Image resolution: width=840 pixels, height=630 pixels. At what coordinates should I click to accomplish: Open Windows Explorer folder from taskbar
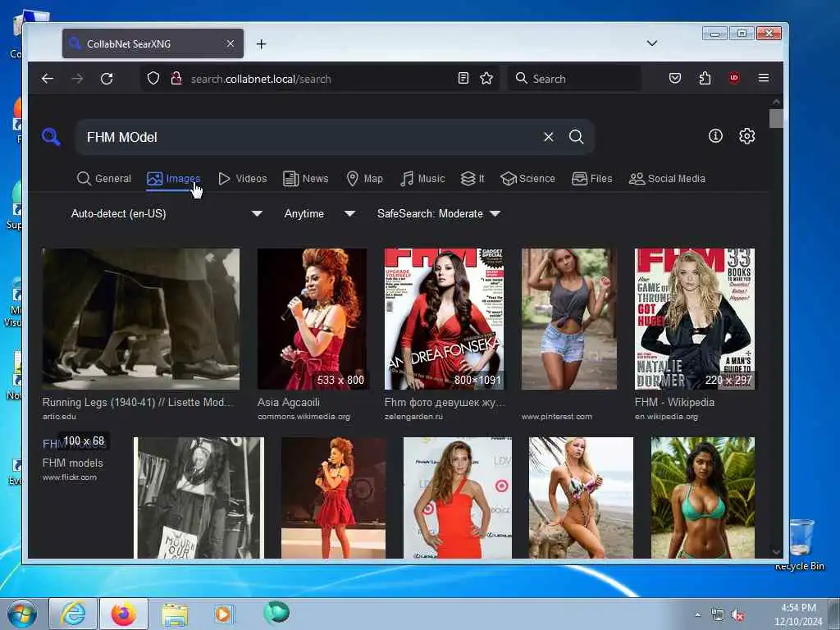coord(175,614)
